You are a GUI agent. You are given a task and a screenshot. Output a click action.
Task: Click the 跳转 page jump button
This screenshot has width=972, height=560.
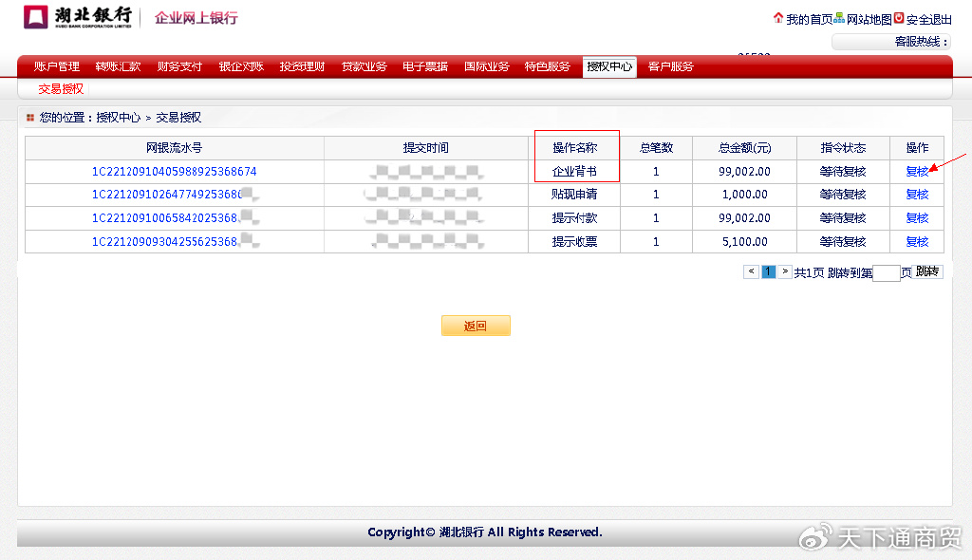(x=927, y=272)
